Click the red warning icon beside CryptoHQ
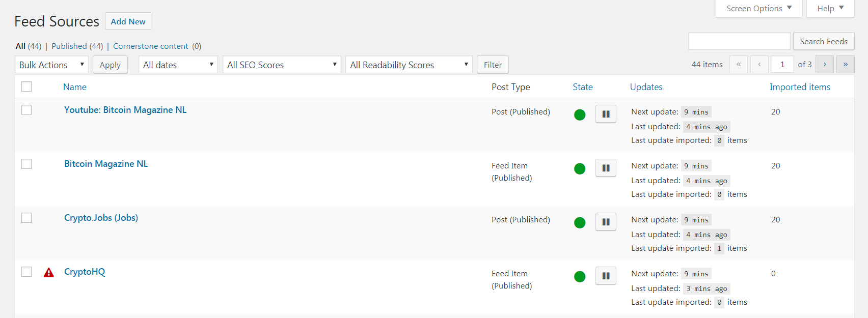 [x=49, y=272]
